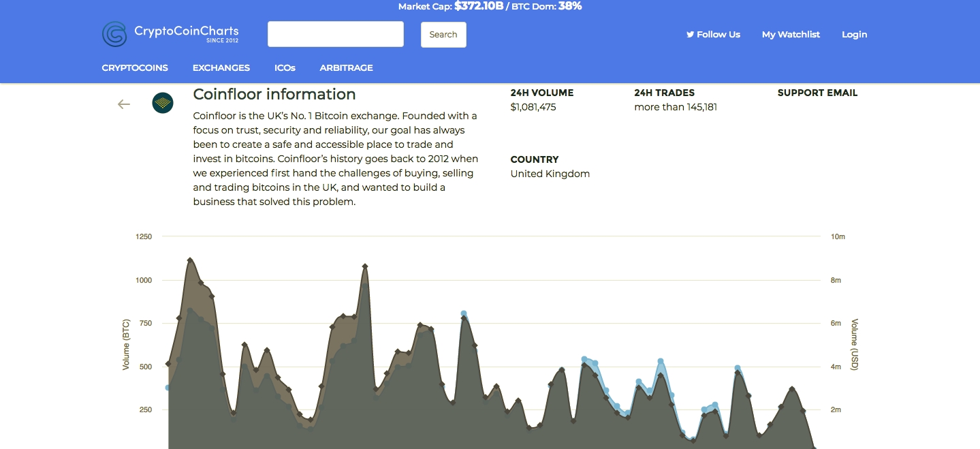The width and height of the screenshot is (980, 449).
Task: Click the CryptoCoinCharts logo icon
Action: pyautogui.click(x=114, y=34)
